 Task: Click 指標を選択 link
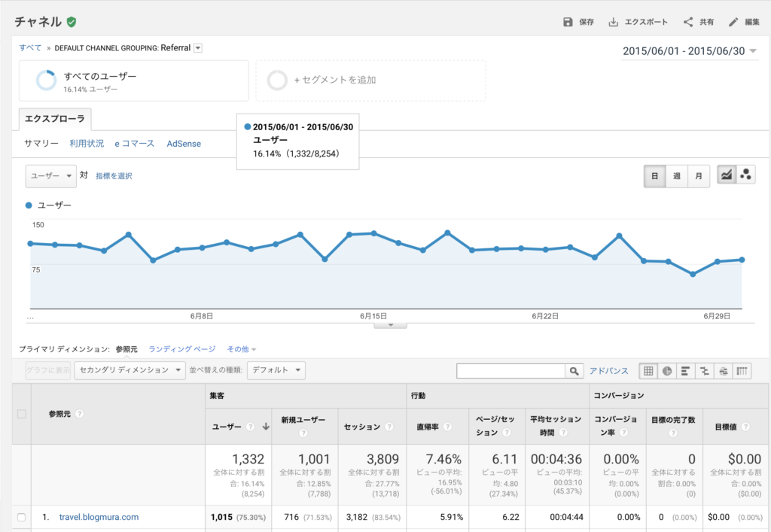click(114, 176)
